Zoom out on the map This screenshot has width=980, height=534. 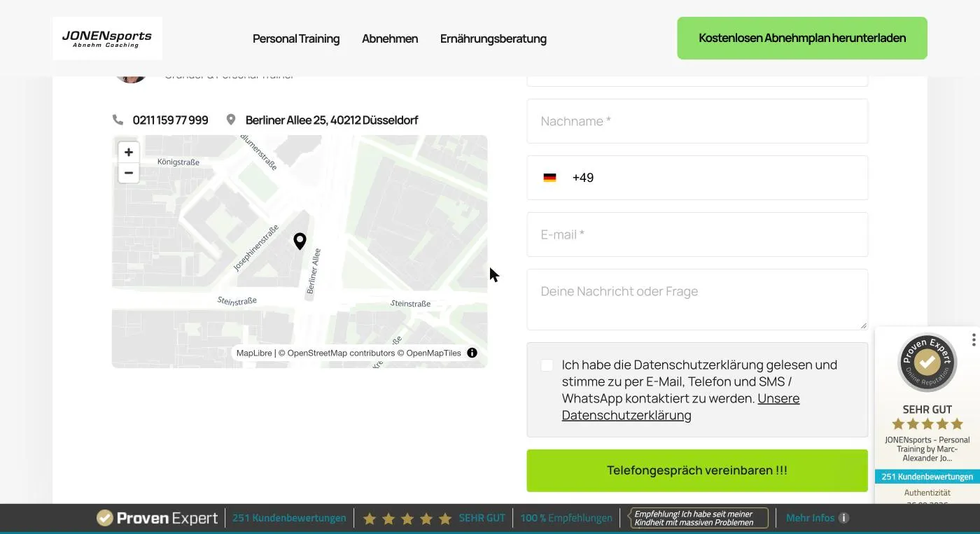pyautogui.click(x=129, y=173)
